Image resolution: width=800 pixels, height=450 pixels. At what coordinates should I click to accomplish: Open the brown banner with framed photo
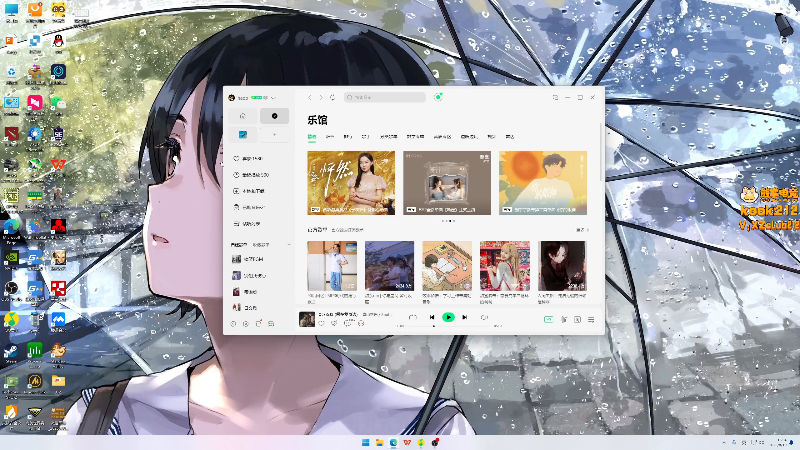pyautogui.click(x=447, y=183)
